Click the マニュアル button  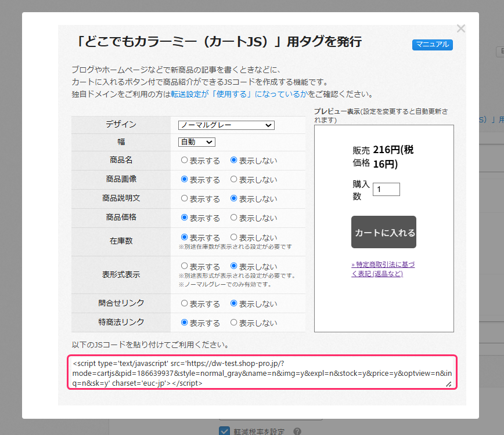coord(432,45)
